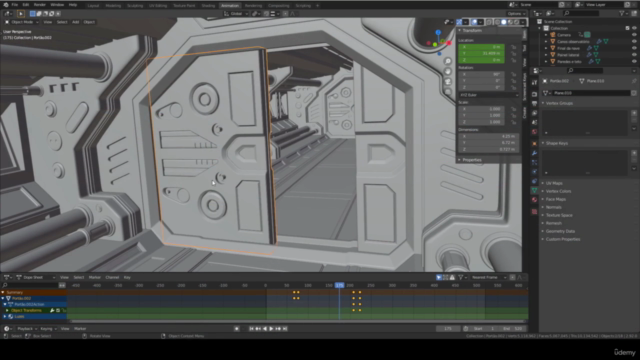Open the Modifiers wrench tab
This screenshot has height=360, width=640.
click(534, 153)
